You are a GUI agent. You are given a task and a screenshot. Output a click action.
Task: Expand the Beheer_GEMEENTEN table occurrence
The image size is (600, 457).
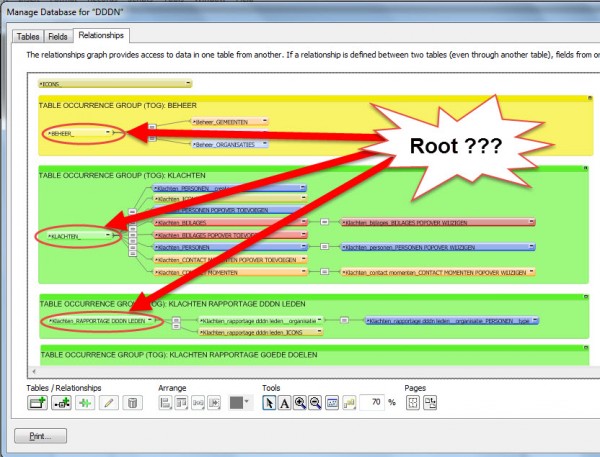click(x=265, y=121)
